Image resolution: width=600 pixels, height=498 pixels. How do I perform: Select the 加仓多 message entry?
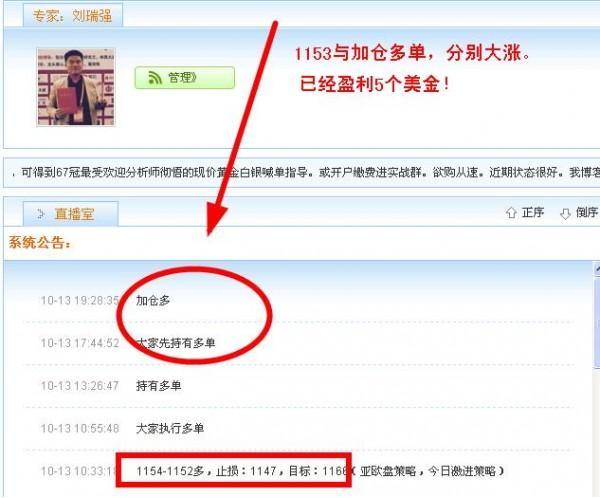153,300
